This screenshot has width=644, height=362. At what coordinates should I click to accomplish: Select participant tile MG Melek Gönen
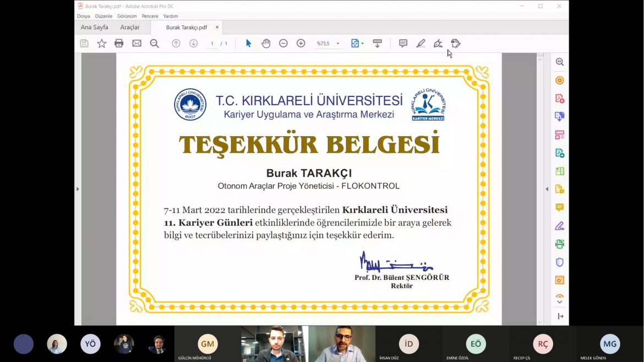coord(610,344)
